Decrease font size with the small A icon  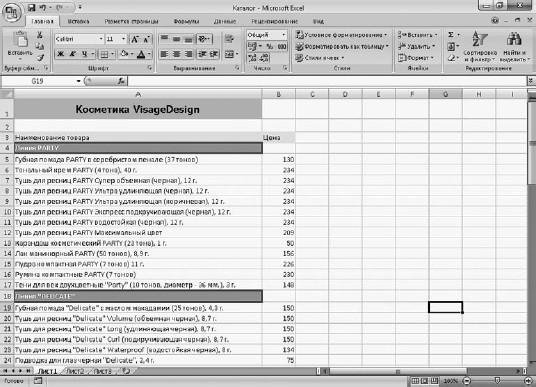click(x=146, y=39)
